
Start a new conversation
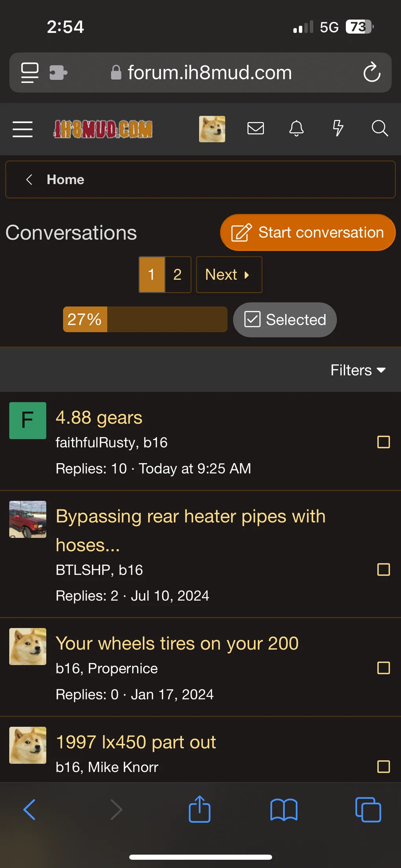pos(308,232)
